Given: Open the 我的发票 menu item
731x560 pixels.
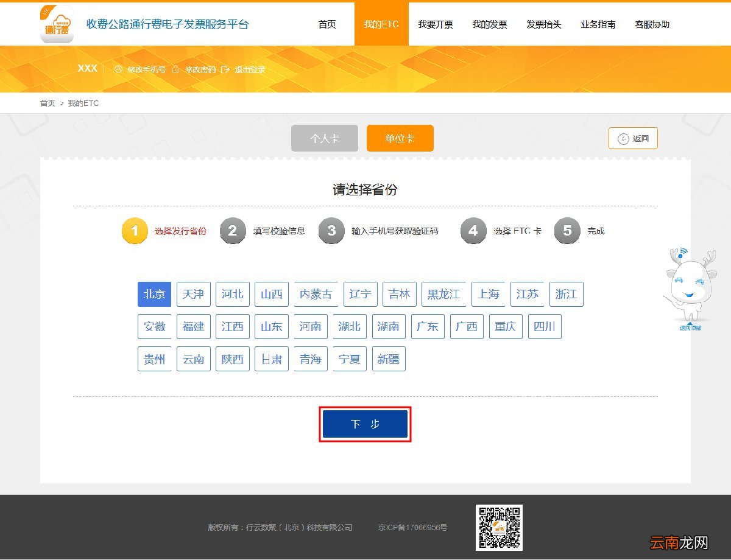Looking at the screenshot, I should 490,24.
